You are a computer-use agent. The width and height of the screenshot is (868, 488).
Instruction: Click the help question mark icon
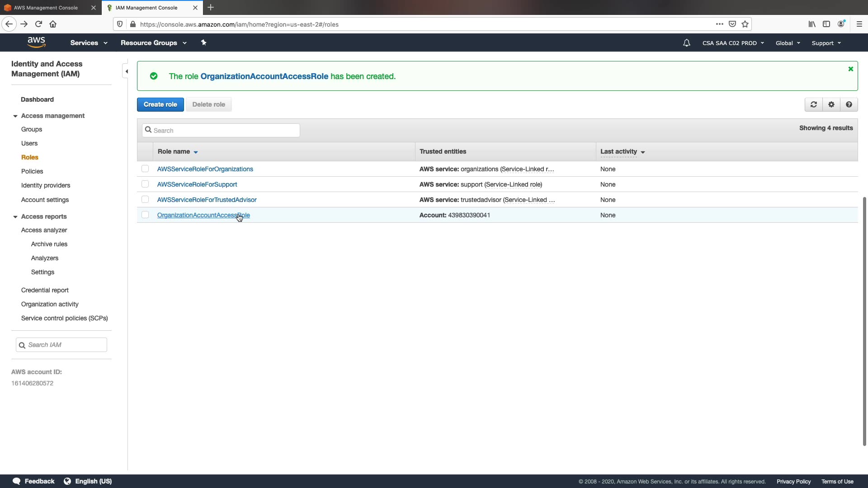[849, 104]
